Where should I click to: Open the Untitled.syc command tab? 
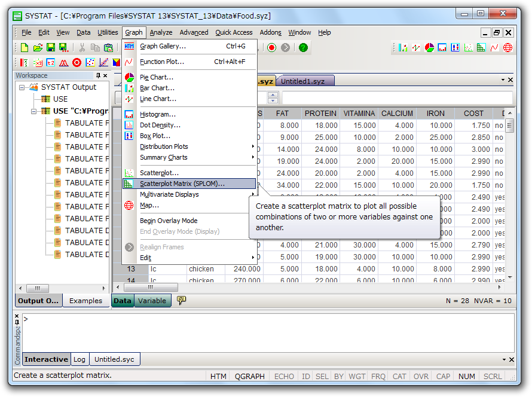coord(114,359)
